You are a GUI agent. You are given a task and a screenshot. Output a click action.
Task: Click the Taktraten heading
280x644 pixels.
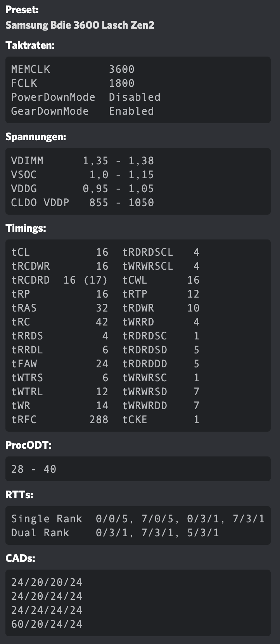[30, 45]
